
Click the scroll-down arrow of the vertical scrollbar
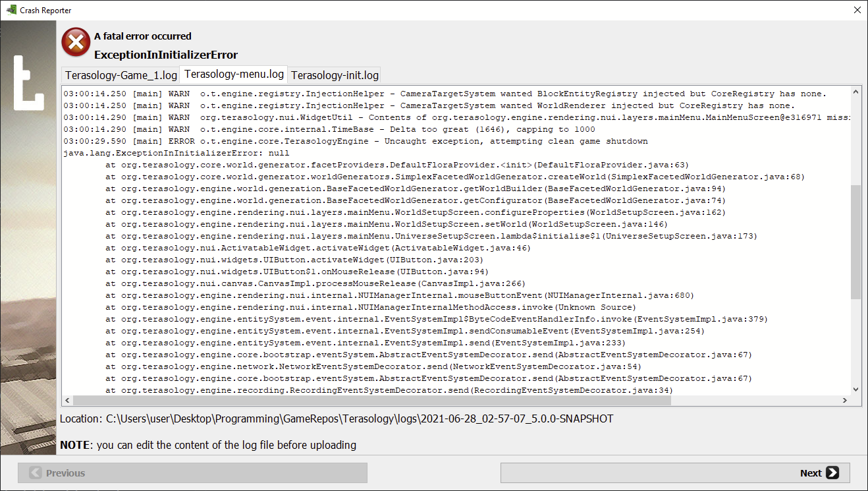(x=857, y=388)
